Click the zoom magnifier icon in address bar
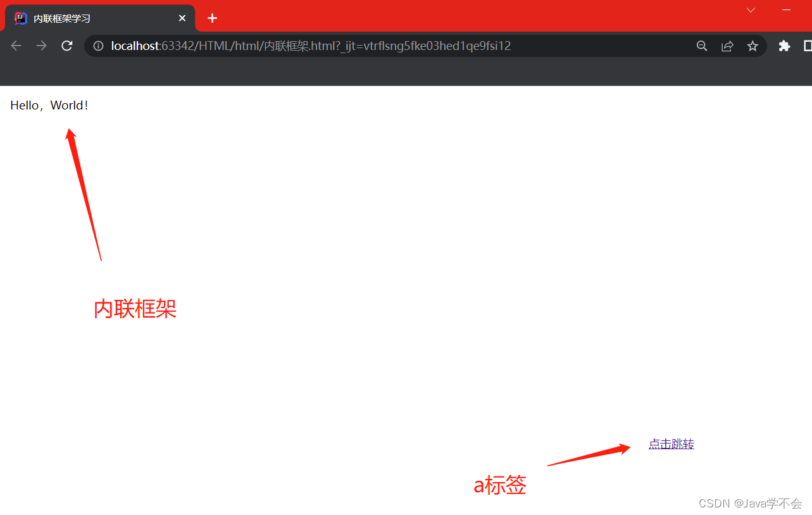This screenshot has height=515, width=812. (x=702, y=46)
